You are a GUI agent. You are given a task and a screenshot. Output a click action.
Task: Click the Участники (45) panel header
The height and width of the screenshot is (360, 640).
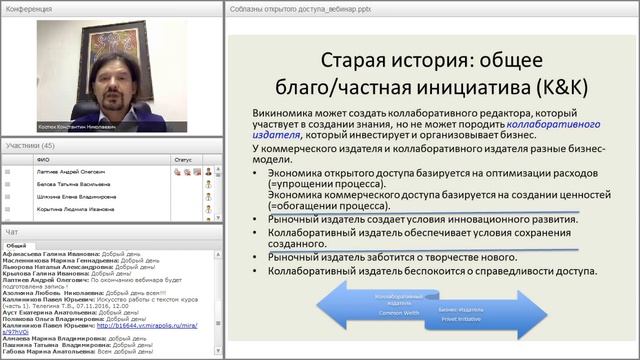[x=112, y=146]
